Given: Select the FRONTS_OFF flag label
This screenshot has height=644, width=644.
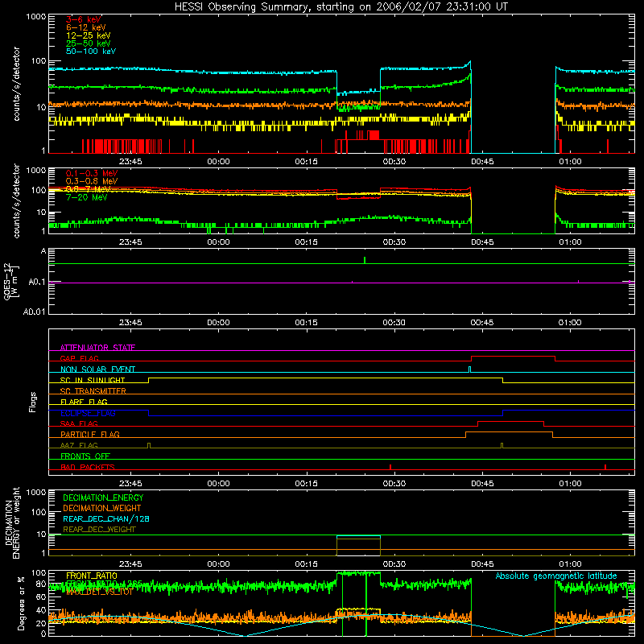Looking at the screenshot, I should coord(85,456).
